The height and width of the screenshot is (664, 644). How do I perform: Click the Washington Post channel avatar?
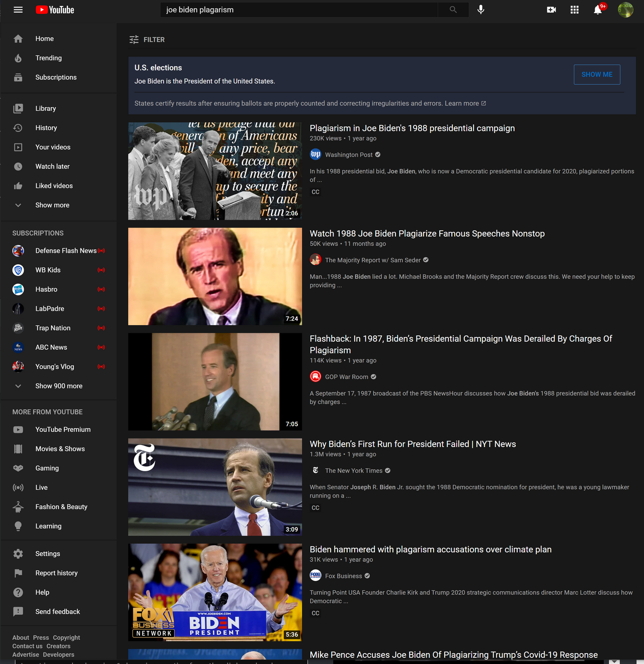315,155
